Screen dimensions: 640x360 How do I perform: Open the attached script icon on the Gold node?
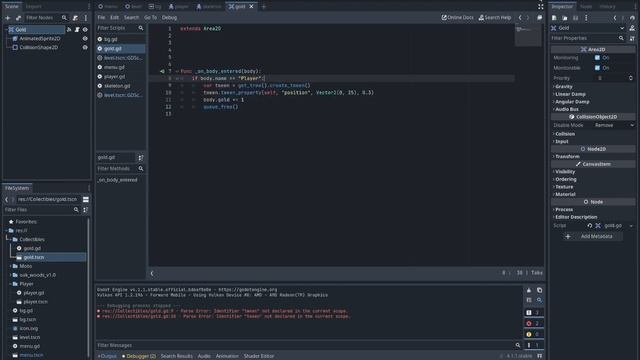[77, 29]
